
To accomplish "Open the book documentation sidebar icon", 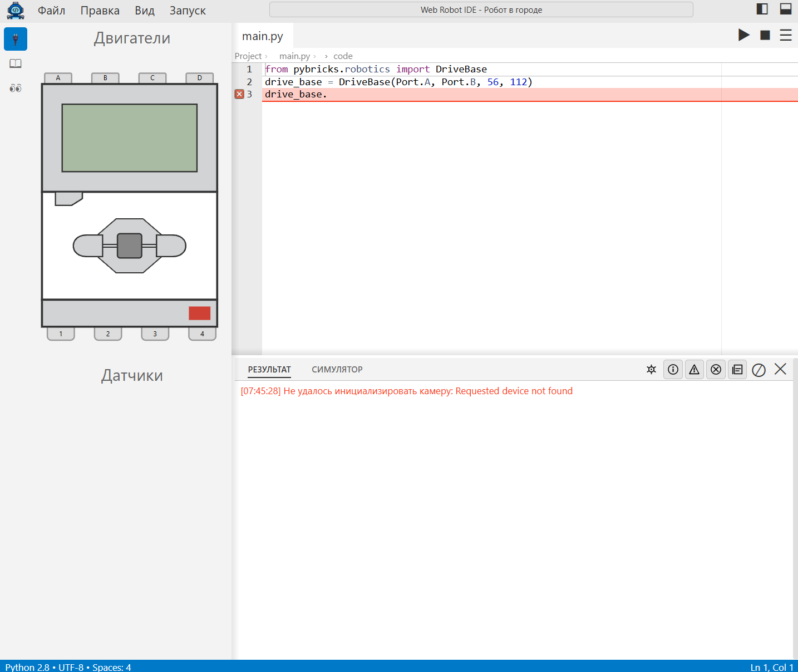I will [16, 63].
